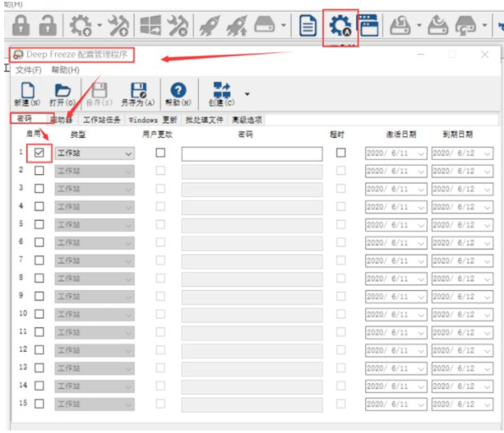Enable the checkbox for password row 8
The height and width of the screenshot is (433, 504).
39,278
